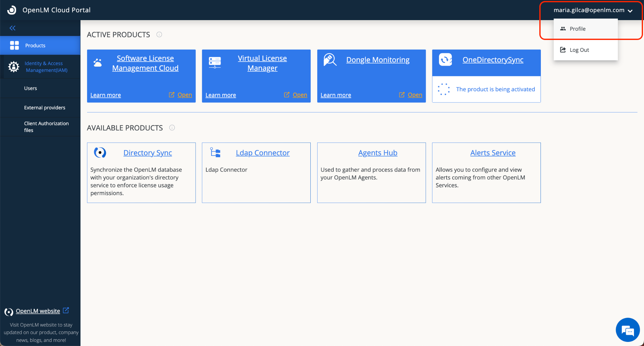This screenshot has width=644, height=346.
Task: Click the OpenLM logo in header
Action: tap(12, 10)
